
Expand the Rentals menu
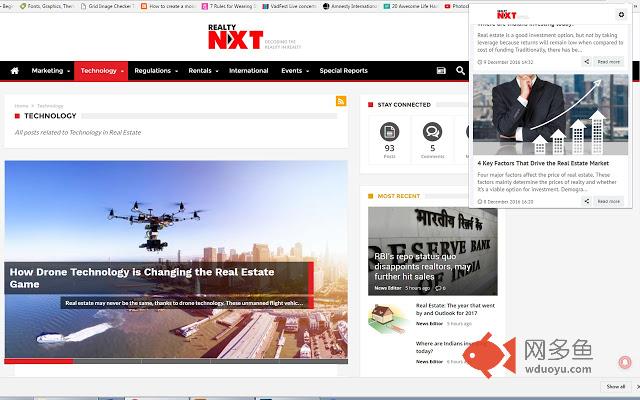pos(203,71)
